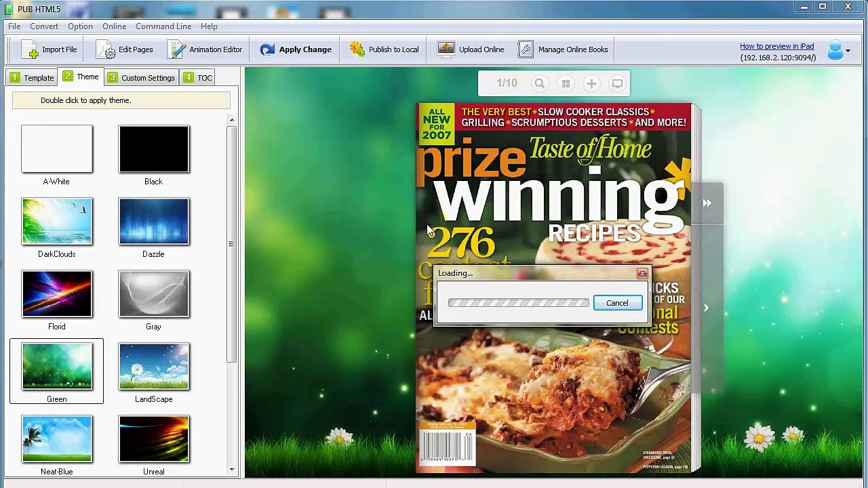Launch the Animation Editor
Viewport: 868px width, 488px height.
click(x=205, y=49)
